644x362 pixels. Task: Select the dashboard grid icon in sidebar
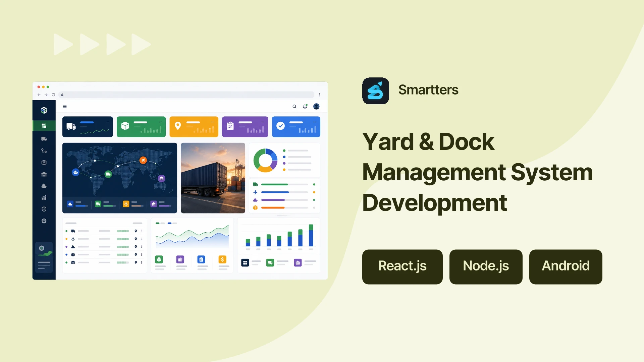pos(44,126)
